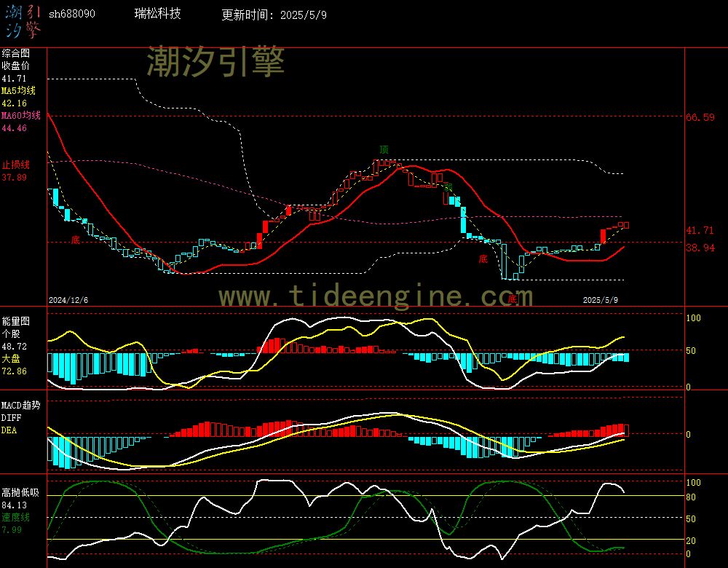This screenshot has height=568, width=728.
Task: Click the DIFF legend label
Action: click(x=11, y=418)
